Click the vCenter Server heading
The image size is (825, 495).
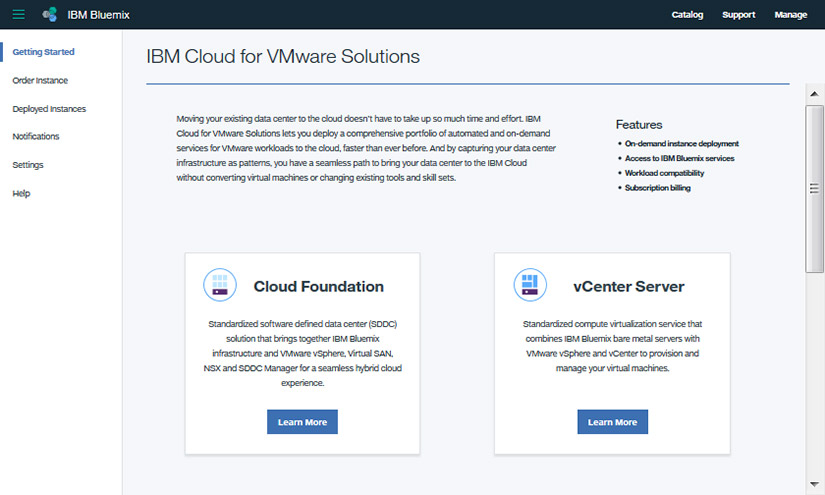pyautogui.click(x=629, y=286)
